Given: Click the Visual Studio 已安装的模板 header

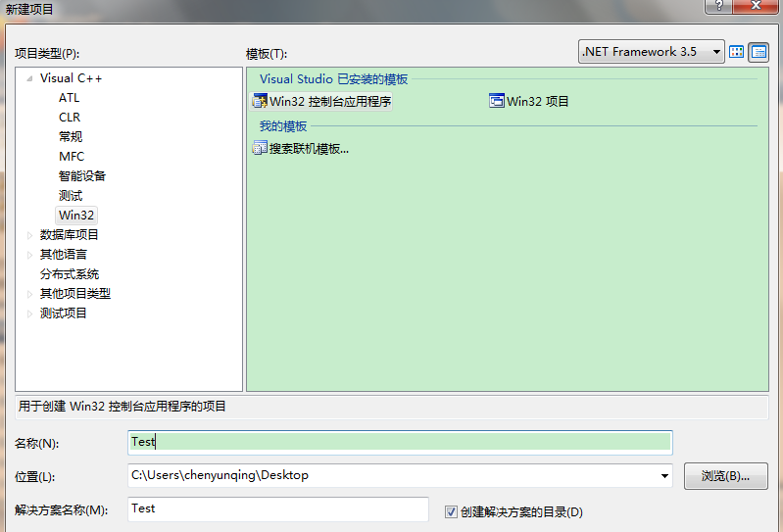Looking at the screenshot, I should coord(333,78).
